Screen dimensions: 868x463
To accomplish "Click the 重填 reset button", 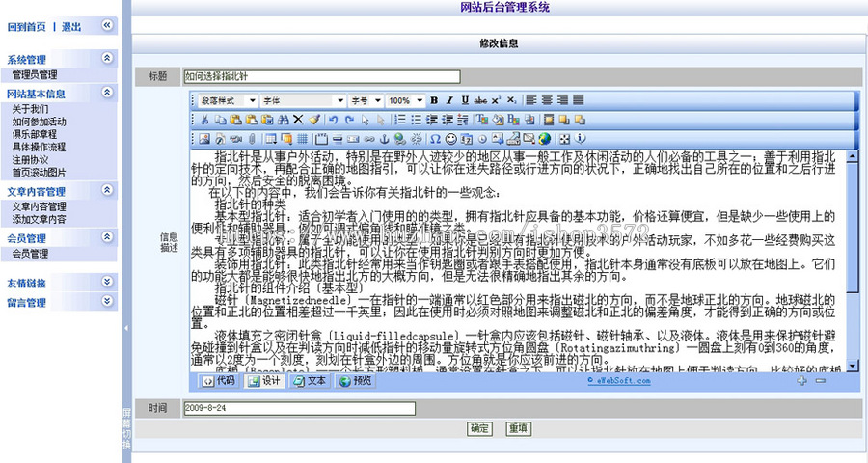I will [x=519, y=428].
